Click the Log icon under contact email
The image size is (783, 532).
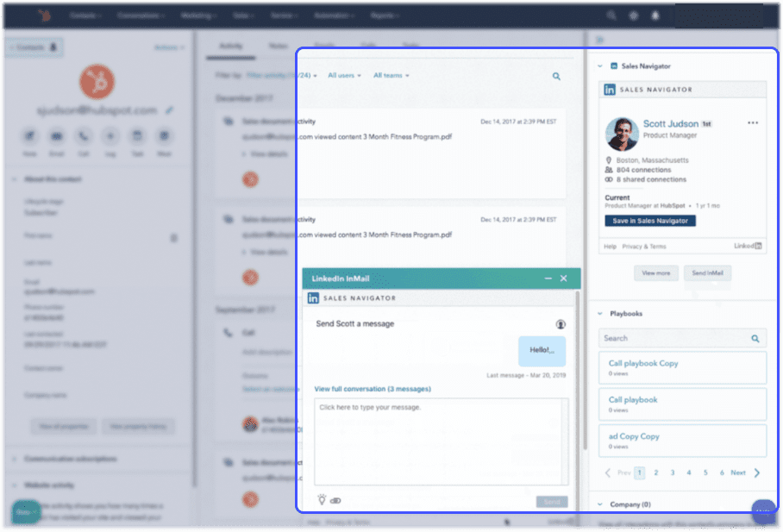click(110, 136)
